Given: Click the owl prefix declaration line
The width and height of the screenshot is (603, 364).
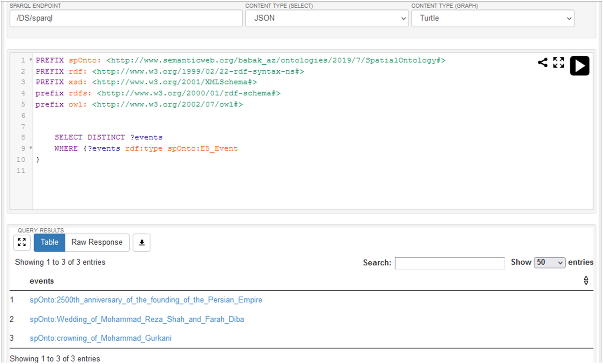Looking at the screenshot, I should (139, 104).
